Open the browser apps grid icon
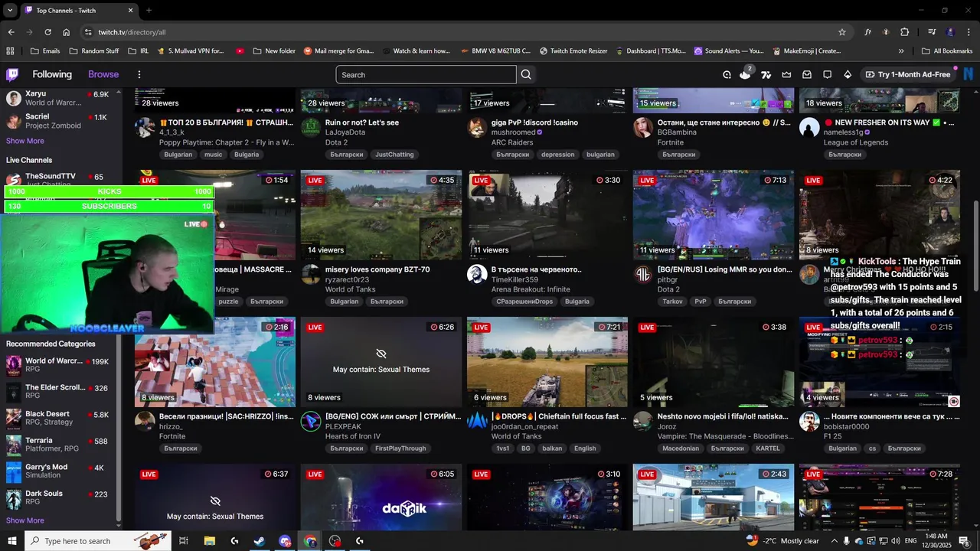 coord(10,51)
